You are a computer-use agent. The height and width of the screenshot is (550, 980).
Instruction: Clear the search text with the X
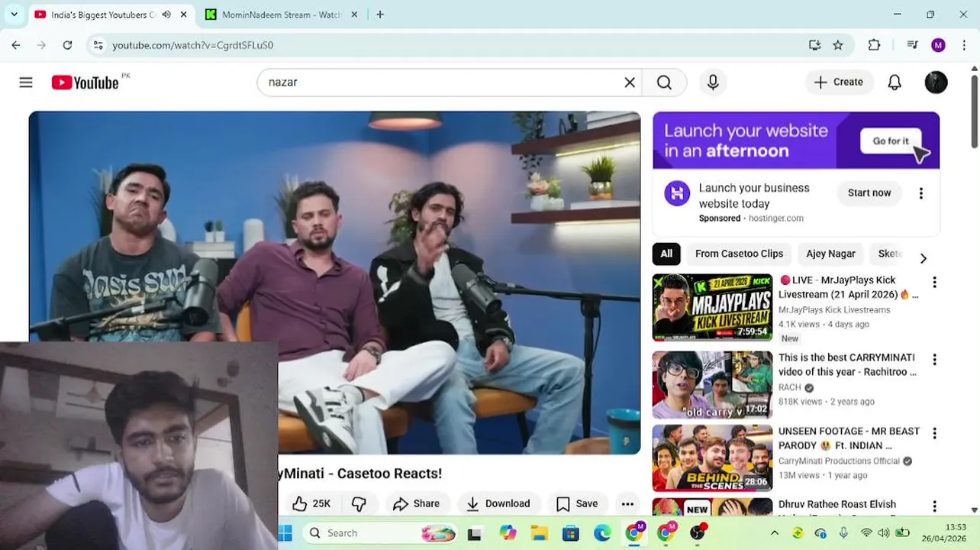pos(630,82)
